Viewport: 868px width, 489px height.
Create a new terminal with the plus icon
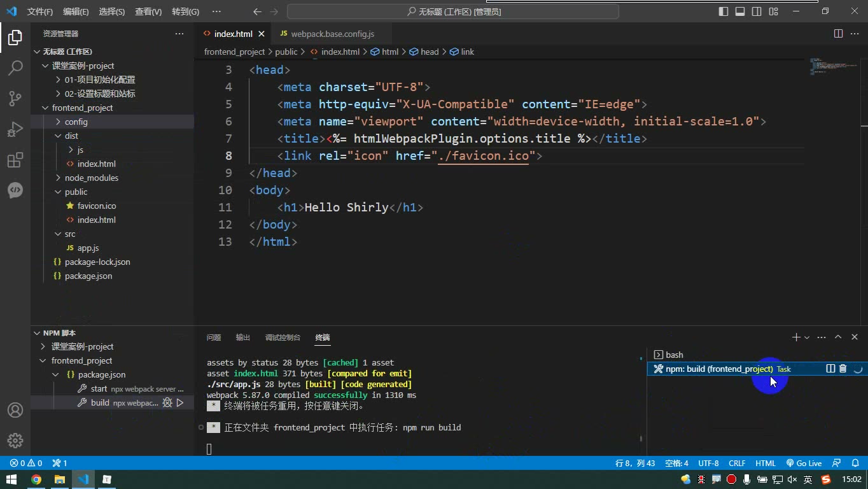point(795,337)
